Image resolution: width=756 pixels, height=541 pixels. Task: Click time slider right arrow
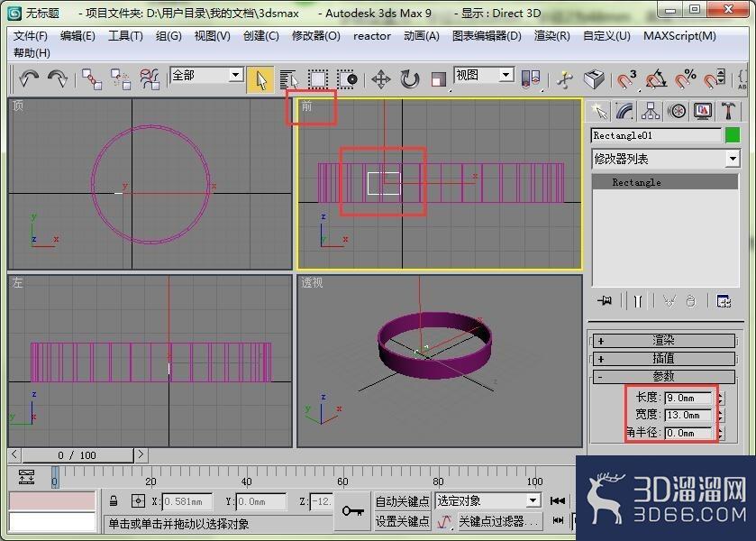pos(141,454)
